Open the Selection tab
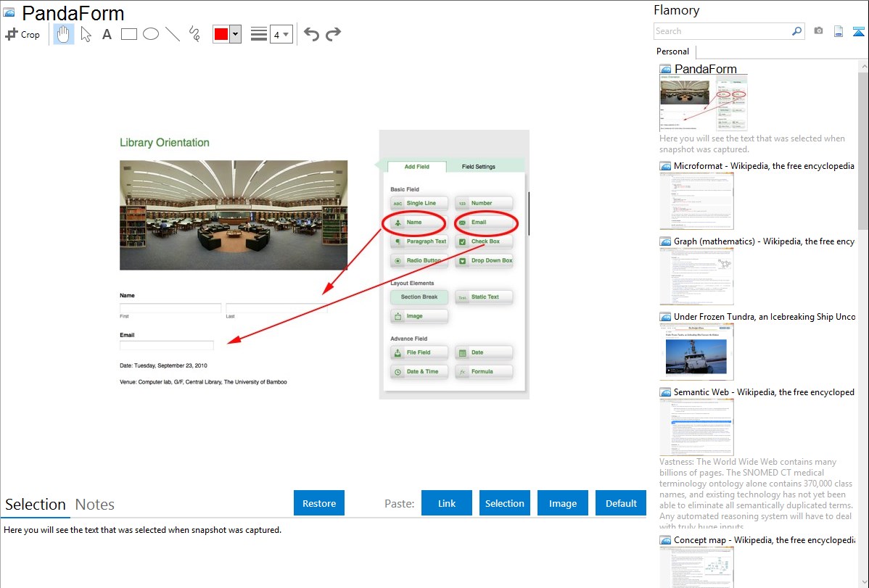Viewport: 869px width, 588px height. (36, 505)
